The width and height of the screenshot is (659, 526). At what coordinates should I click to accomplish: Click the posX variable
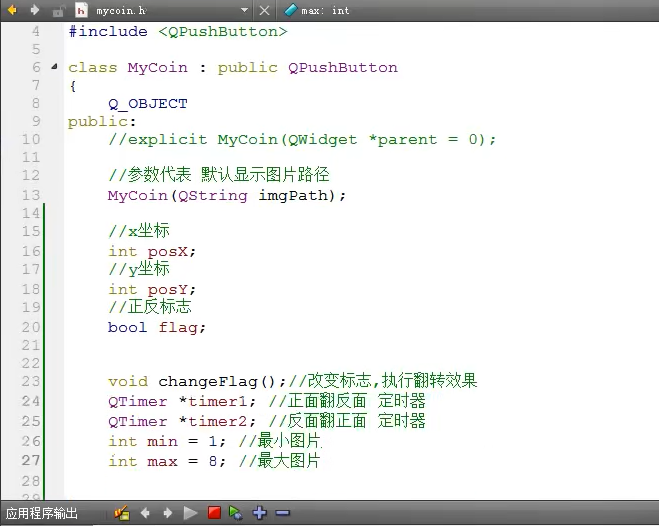pos(168,252)
